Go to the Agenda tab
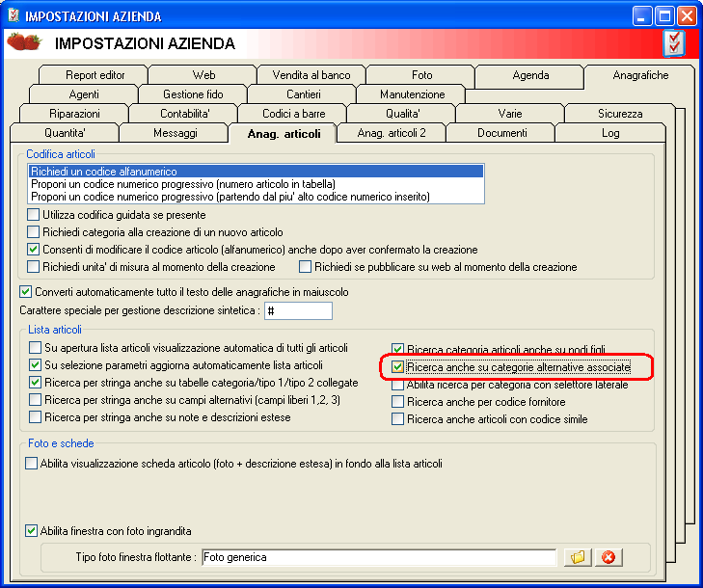The width and height of the screenshot is (703, 588). 530,75
